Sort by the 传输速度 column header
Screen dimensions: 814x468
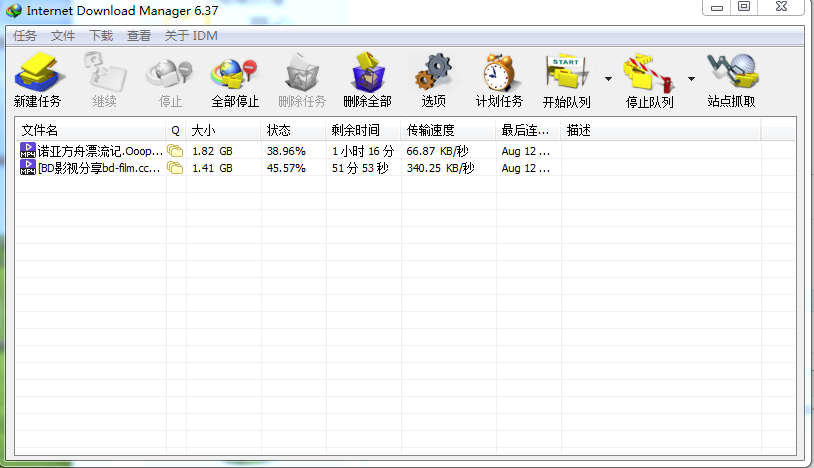pyautogui.click(x=448, y=130)
